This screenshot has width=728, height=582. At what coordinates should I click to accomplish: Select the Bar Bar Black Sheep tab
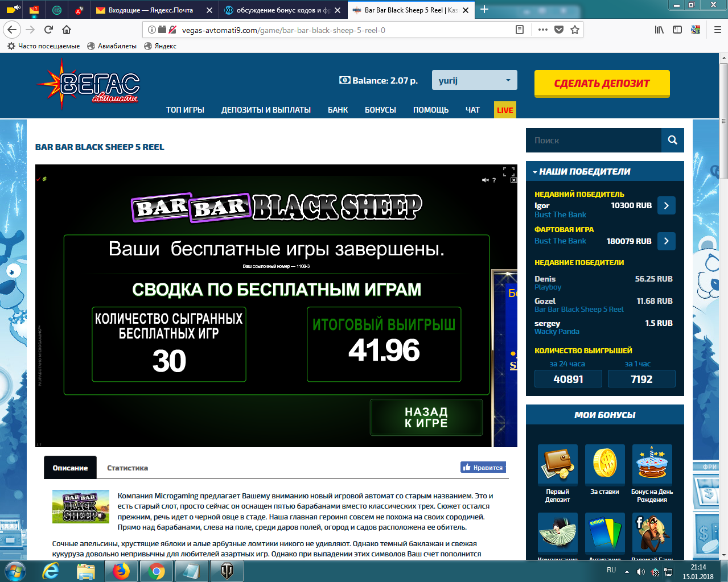click(x=411, y=10)
